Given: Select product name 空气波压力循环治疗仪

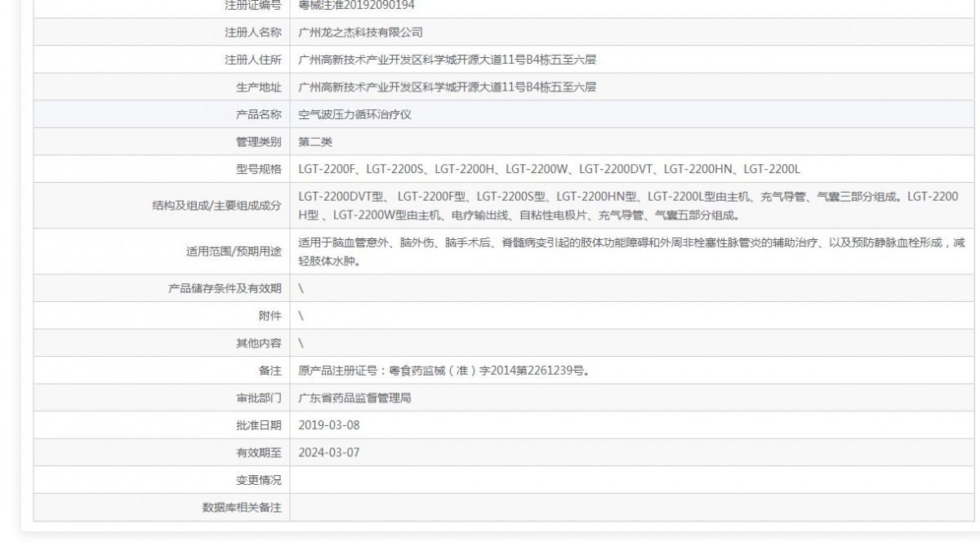Looking at the screenshot, I should tap(354, 114).
